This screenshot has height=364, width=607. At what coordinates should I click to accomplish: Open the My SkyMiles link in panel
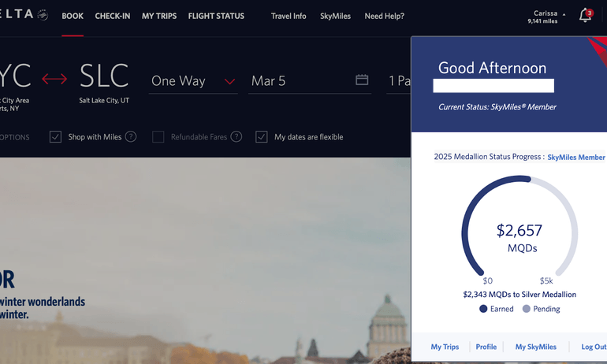pyautogui.click(x=535, y=347)
